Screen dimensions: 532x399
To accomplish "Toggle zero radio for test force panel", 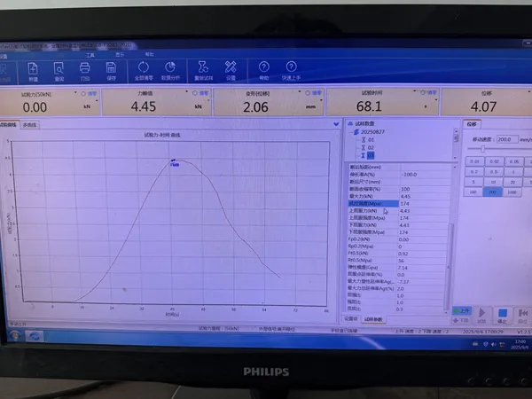I will click(83, 94).
